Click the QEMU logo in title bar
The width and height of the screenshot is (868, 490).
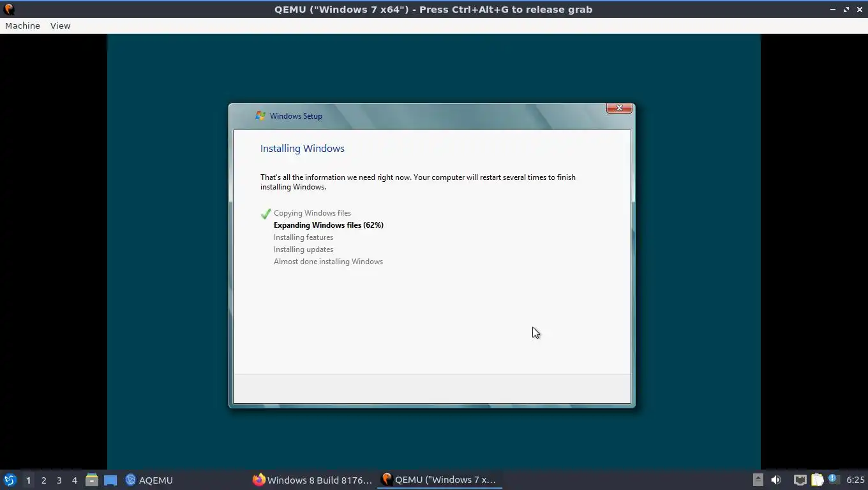pyautogui.click(x=9, y=10)
